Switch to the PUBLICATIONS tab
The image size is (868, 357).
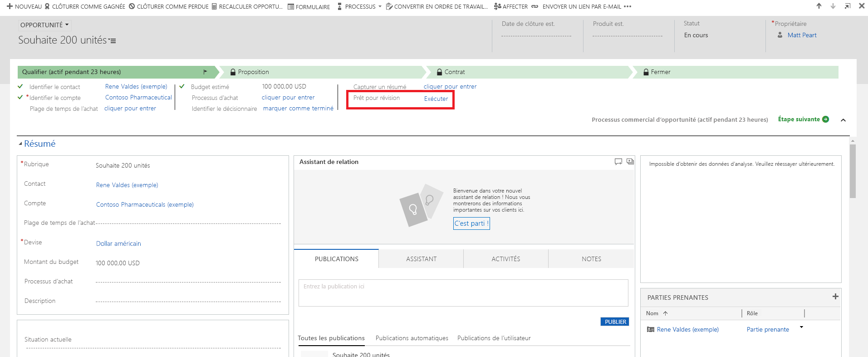[x=336, y=259]
